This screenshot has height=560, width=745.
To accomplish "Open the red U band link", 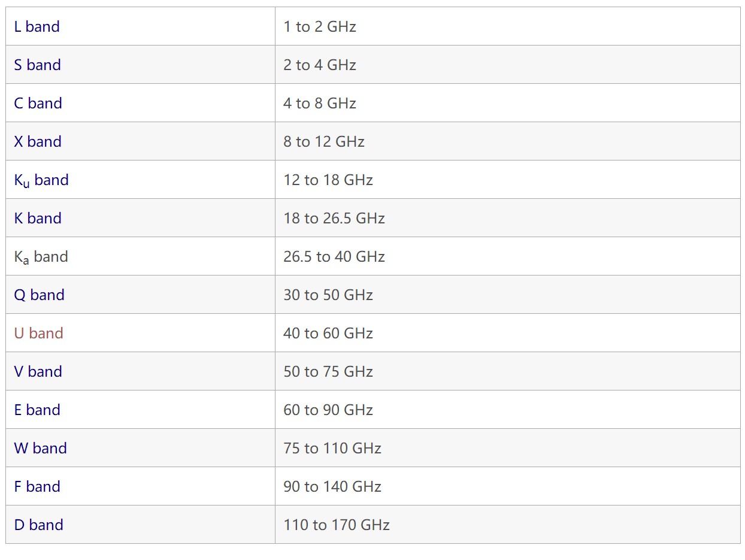I will coord(38,333).
